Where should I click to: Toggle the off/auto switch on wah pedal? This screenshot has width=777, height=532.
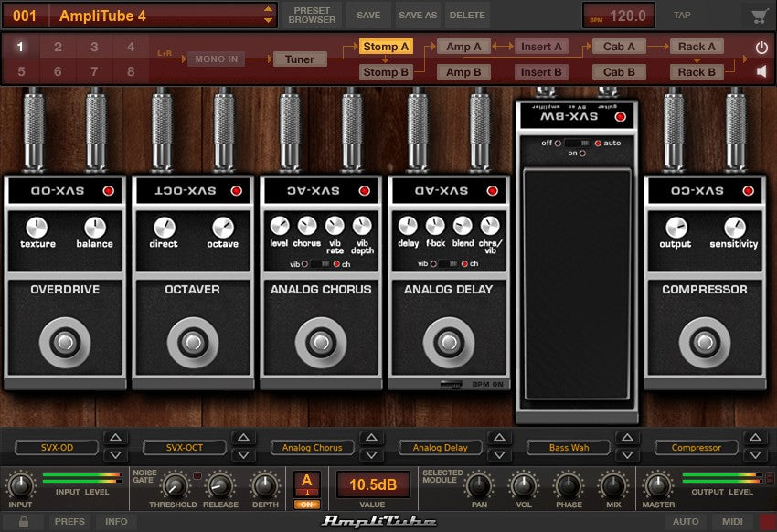coord(576,144)
